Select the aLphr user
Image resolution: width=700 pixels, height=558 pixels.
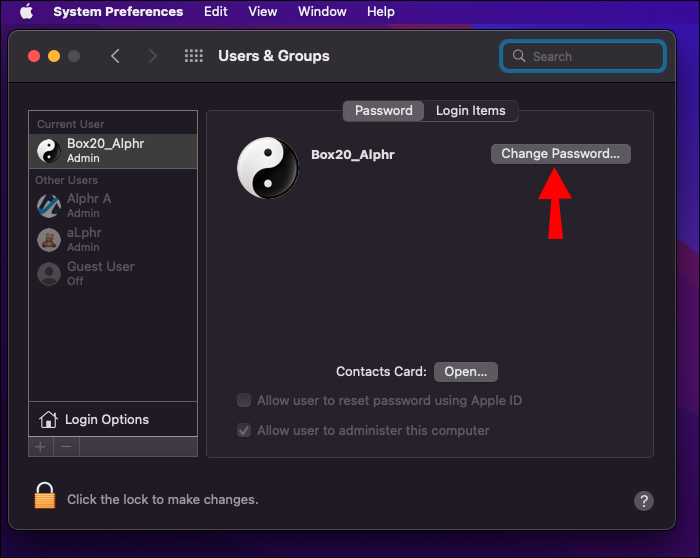point(113,240)
